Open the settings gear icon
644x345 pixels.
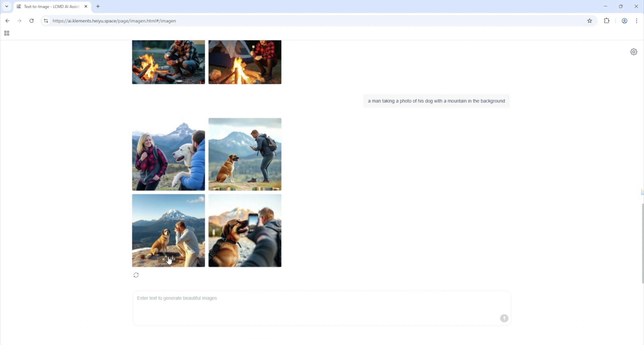tap(633, 52)
